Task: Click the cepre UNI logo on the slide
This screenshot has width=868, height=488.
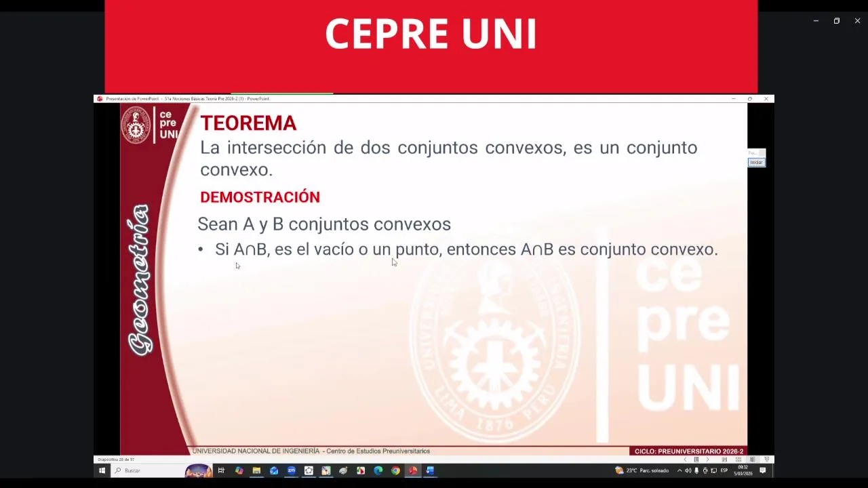Action: point(150,125)
